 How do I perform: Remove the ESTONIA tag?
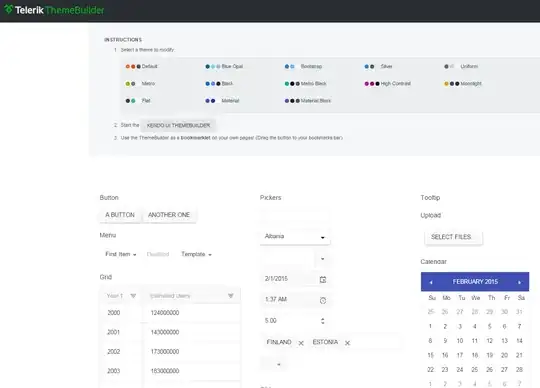coord(347,343)
